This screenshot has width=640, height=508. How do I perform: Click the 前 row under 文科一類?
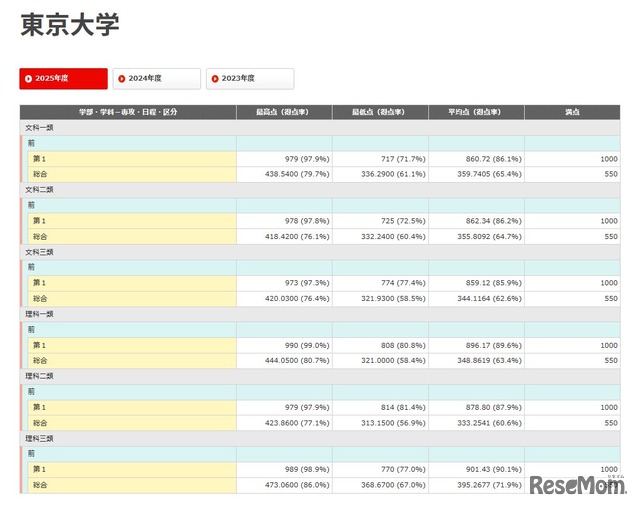pos(320,143)
